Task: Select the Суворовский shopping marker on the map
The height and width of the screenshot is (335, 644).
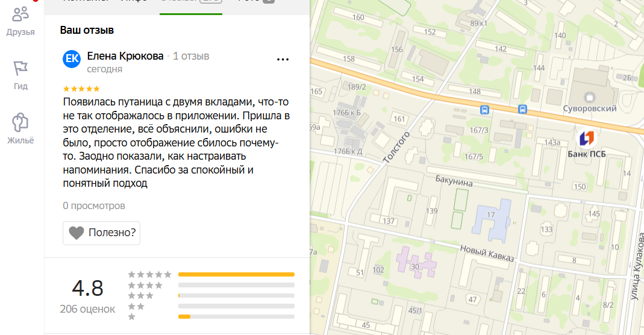Action: pos(590,97)
